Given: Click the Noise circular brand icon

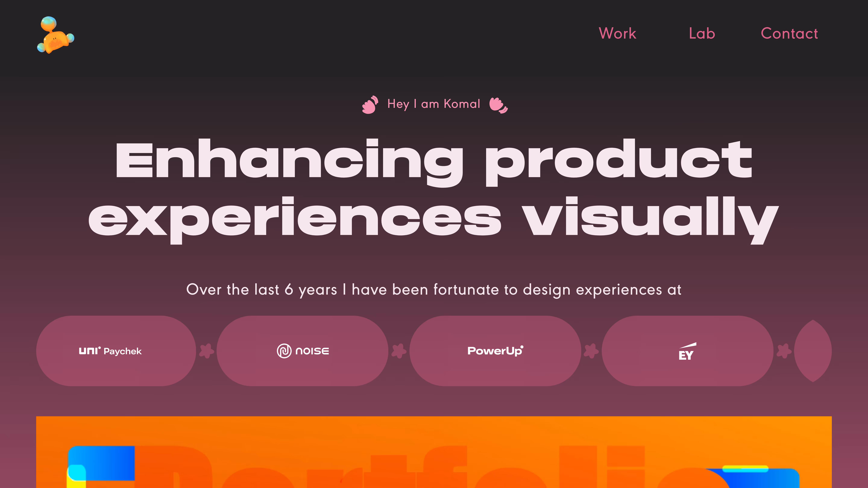Looking at the screenshot, I should click(x=284, y=351).
